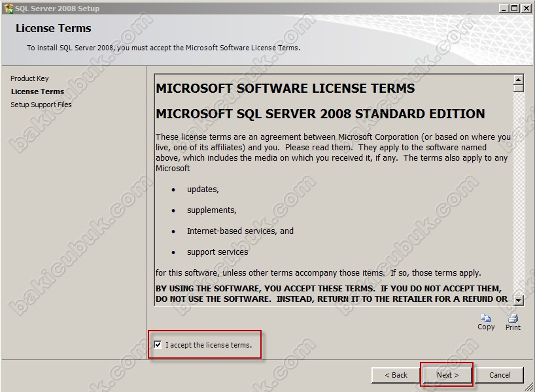The height and width of the screenshot is (392, 535).
Task: Click the "supplements," bullet item
Action: [211, 210]
